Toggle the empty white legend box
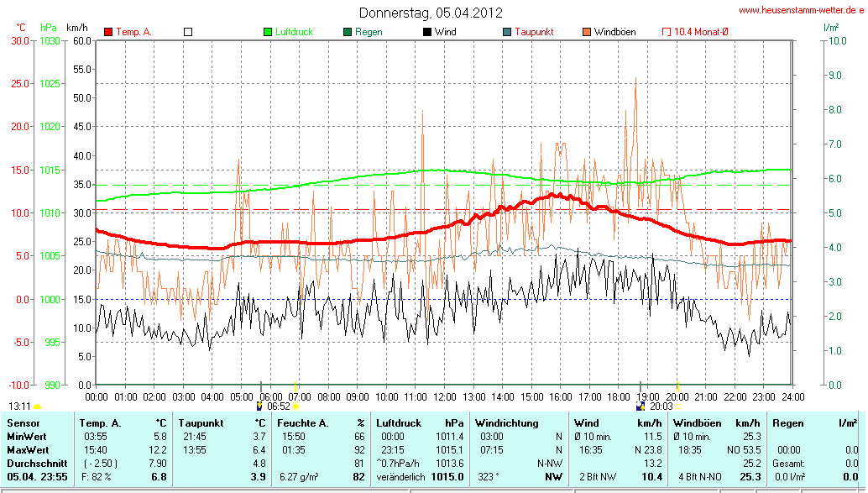The height and width of the screenshot is (493, 868). [188, 32]
